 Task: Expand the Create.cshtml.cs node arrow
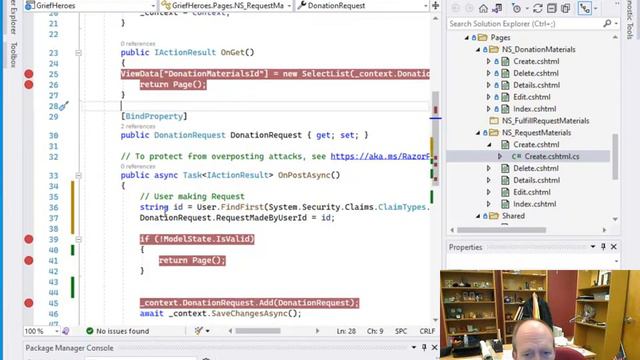tap(500, 156)
